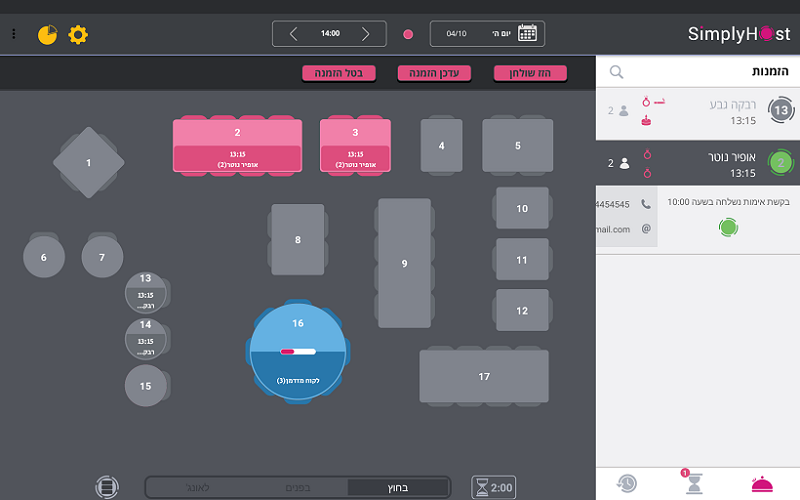Open the waiting list hourglass tab
800x500 pixels.
[694, 483]
